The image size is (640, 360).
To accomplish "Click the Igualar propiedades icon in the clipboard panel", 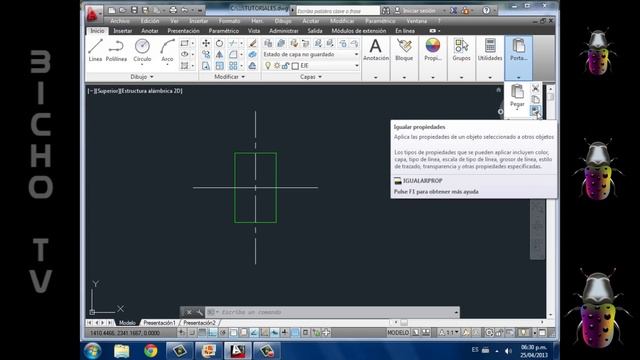I will [535, 110].
